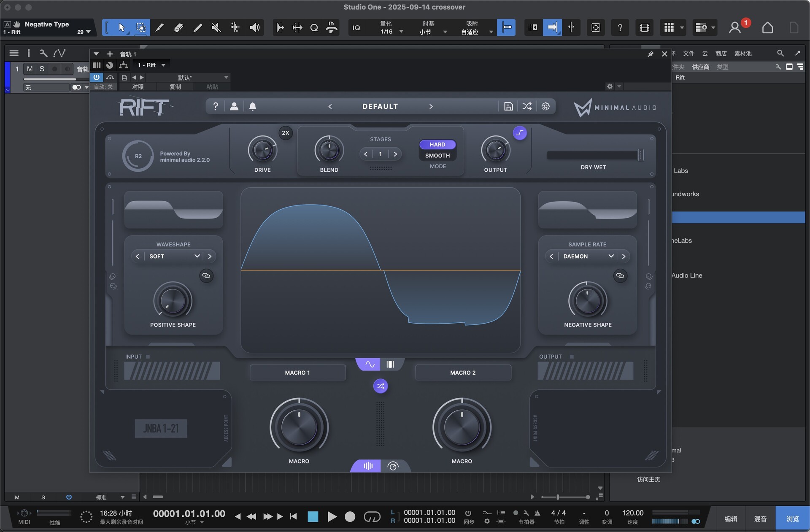The height and width of the screenshot is (532, 810).
Task: Toggle 2X oversampling button
Action: (x=286, y=133)
